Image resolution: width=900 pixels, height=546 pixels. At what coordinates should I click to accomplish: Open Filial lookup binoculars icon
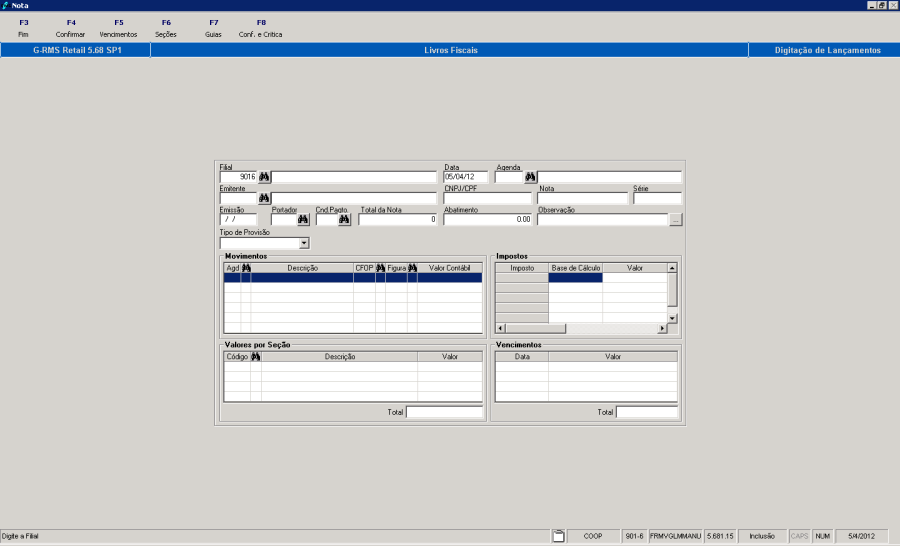pyautogui.click(x=264, y=177)
